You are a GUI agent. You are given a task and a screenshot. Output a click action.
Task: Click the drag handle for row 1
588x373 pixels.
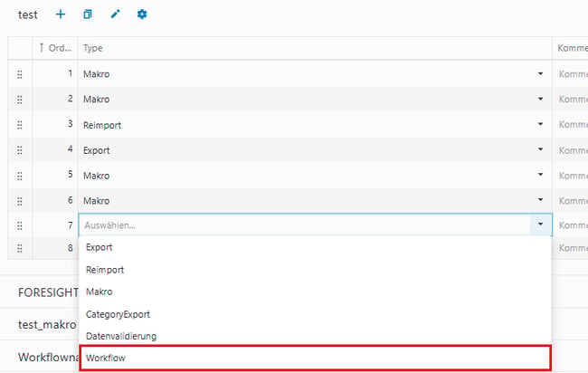(x=20, y=74)
